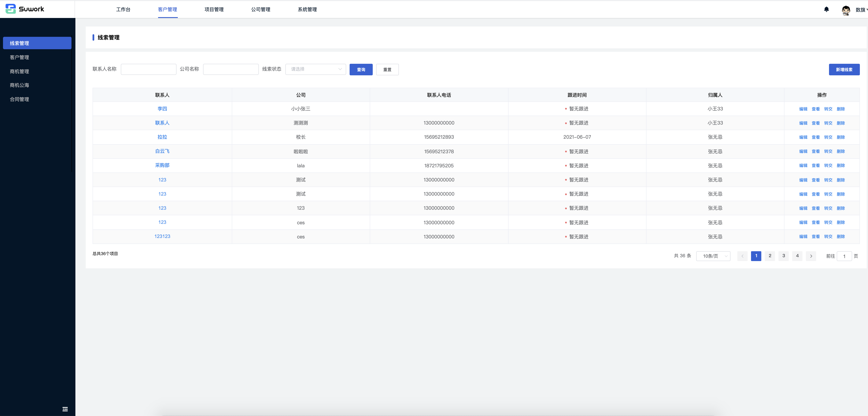
Task: Focus the 联系人名称 input field
Action: click(x=148, y=69)
